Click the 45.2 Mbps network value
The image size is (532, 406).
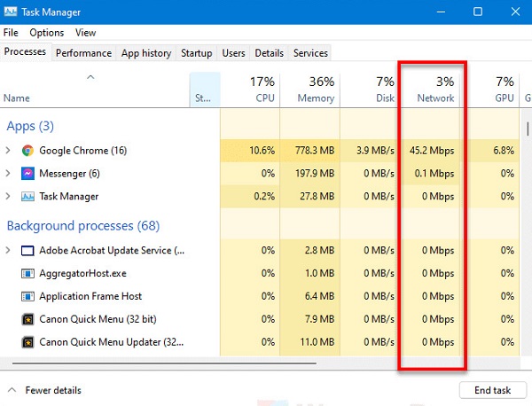432,151
